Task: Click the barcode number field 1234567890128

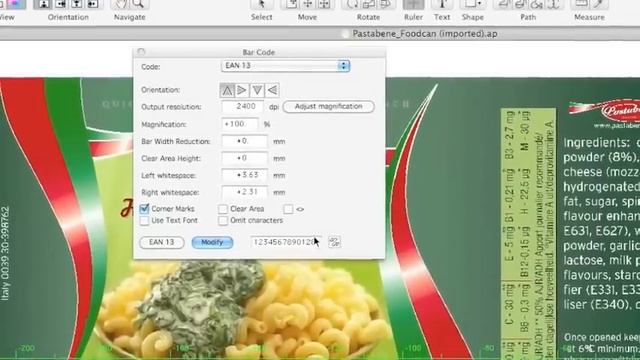Action: (x=286, y=242)
